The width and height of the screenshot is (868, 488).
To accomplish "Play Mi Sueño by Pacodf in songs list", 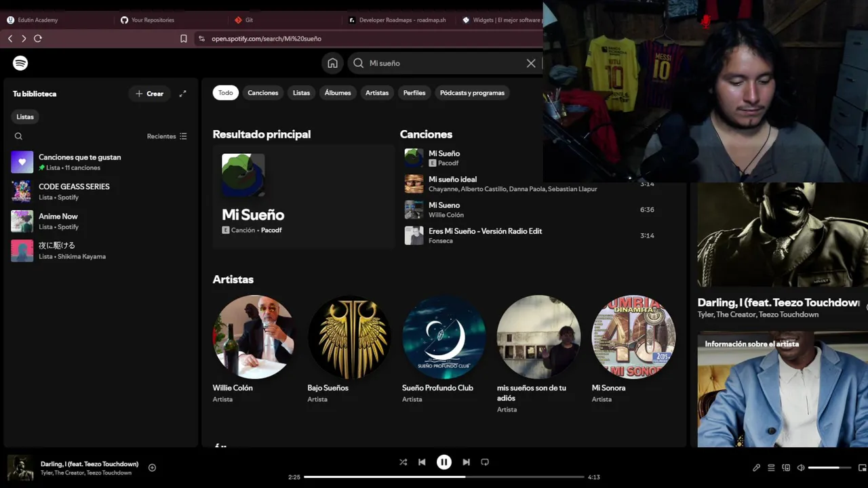I will tap(471, 158).
